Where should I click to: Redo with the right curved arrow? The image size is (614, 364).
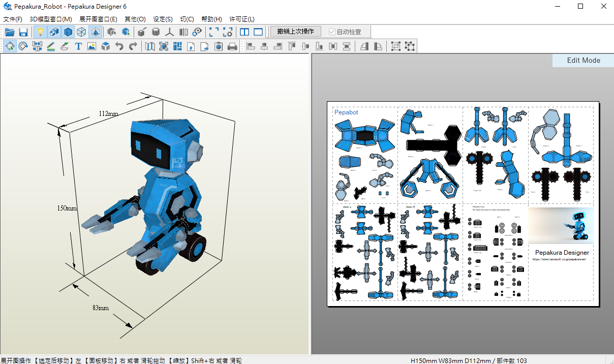click(x=133, y=46)
